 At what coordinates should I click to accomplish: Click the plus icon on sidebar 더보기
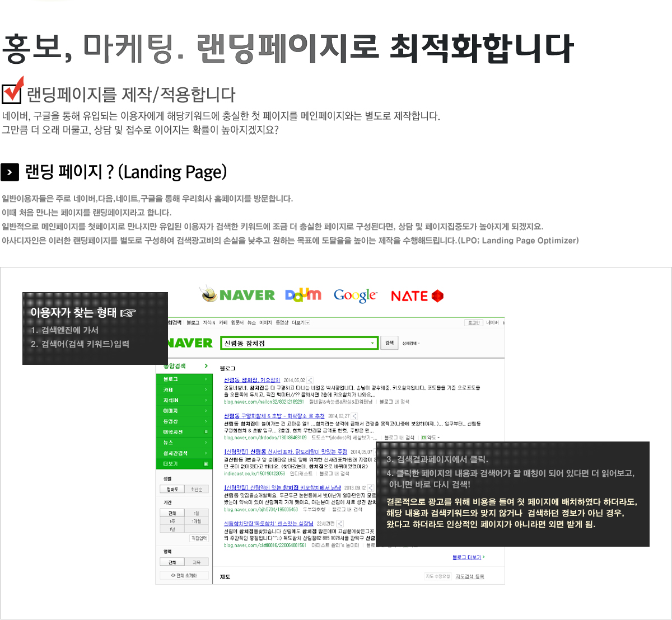point(206,464)
